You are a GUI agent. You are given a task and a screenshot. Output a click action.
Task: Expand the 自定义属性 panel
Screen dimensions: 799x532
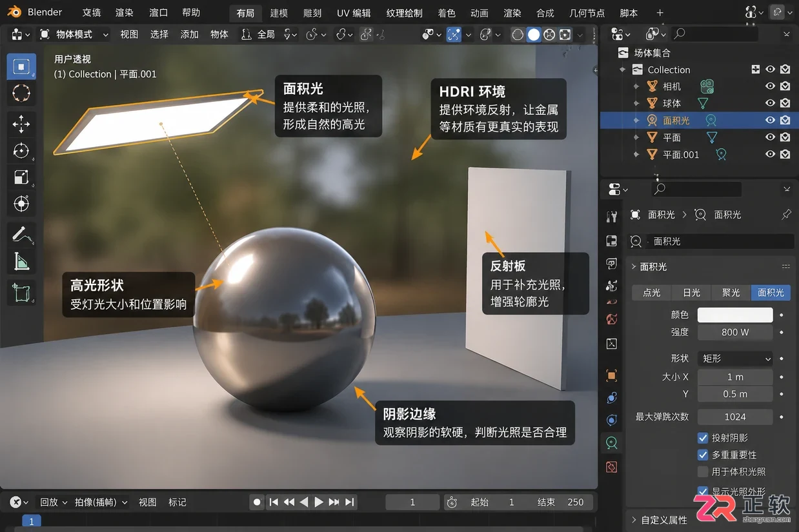(658, 520)
